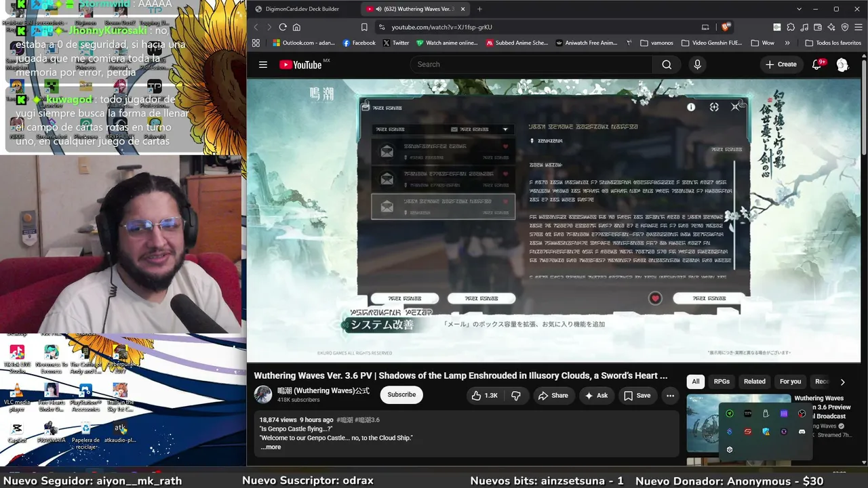Image resolution: width=868 pixels, height=488 pixels.
Task: Open the Aniwatch Free Anime bookmark
Action: [586, 43]
